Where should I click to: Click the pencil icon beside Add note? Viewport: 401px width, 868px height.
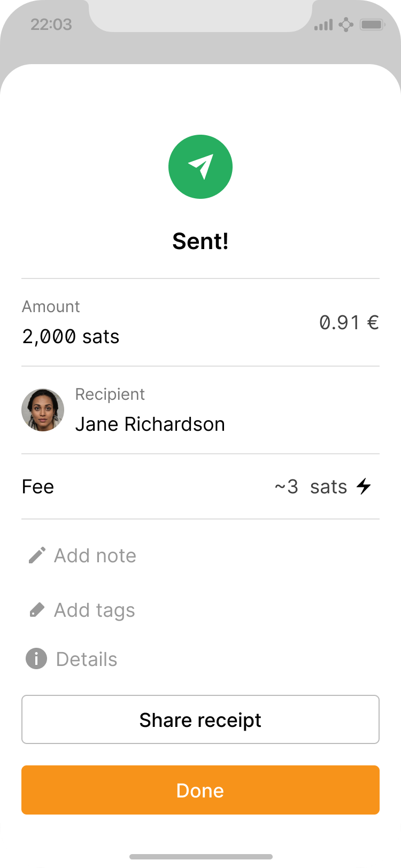click(36, 555)
